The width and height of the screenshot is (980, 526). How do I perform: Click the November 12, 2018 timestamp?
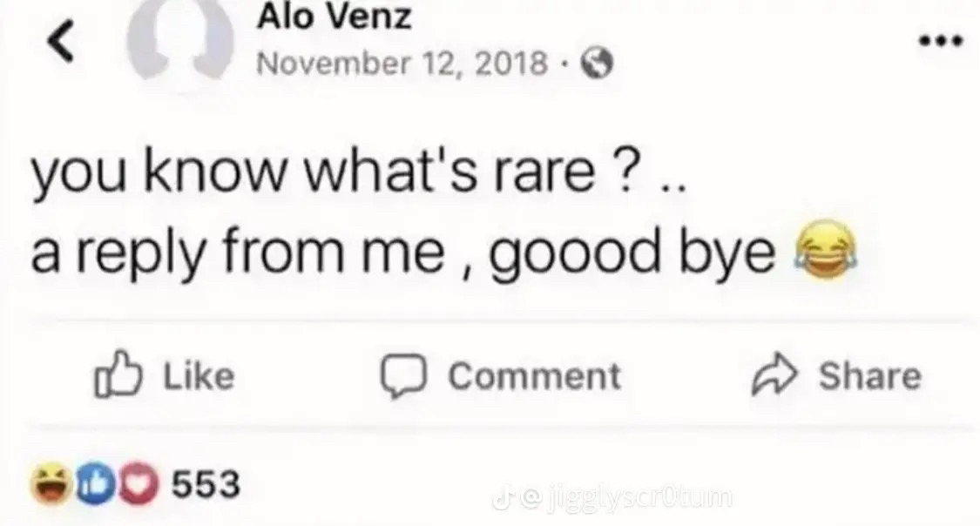[x=402, y=63]
